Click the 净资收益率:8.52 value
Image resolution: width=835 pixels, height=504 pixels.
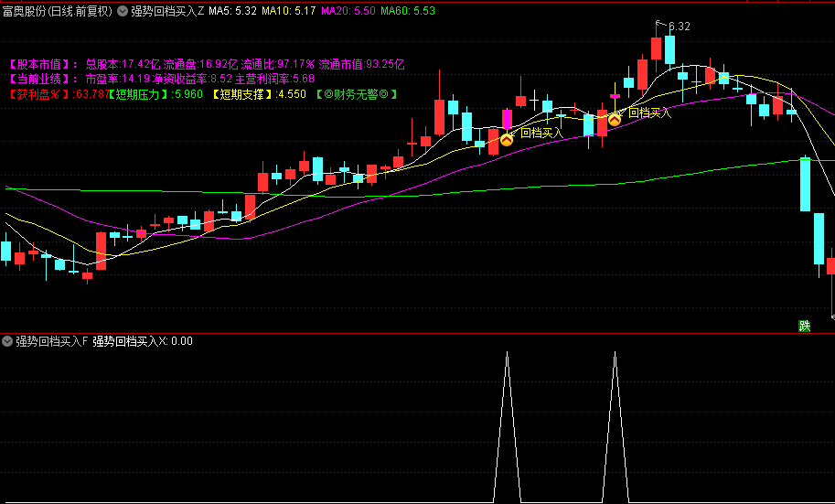pyautogui.click(x=192, y=80)
